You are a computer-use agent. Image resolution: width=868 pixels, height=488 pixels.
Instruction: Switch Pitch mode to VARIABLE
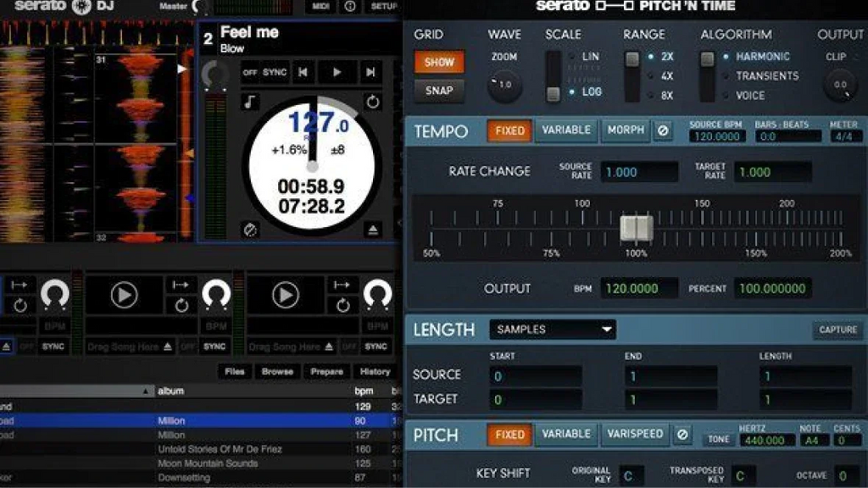566,435
